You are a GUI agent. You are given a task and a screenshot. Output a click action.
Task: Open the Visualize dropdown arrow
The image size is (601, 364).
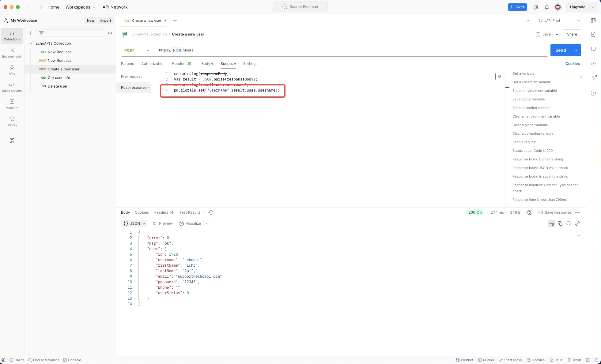(207, 223)
